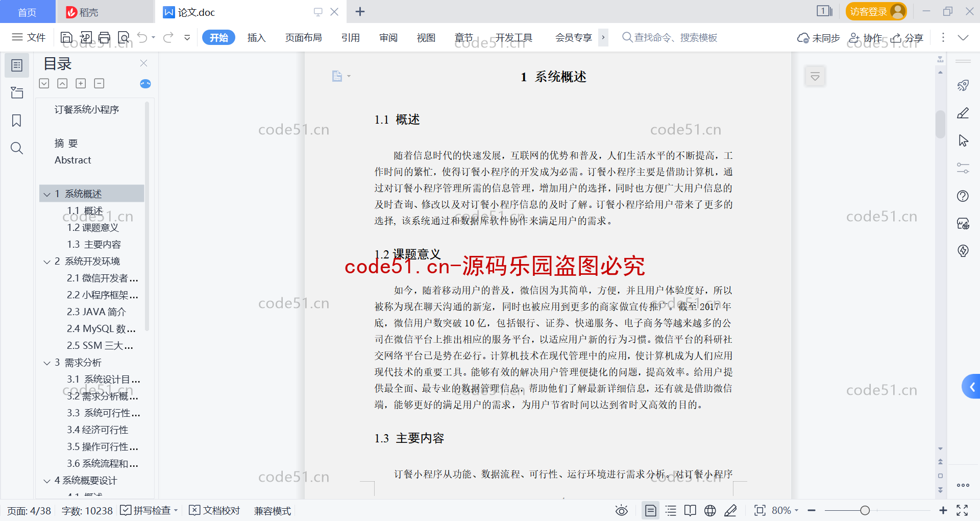Viewport: 980px width, 521px height.
Task: Select the 视图 ribbon tab
Action: point(426,37)
